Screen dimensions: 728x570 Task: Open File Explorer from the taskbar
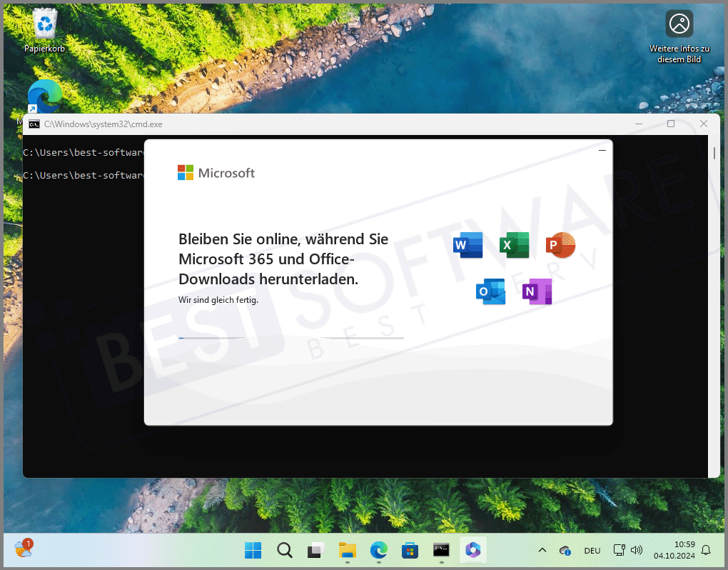click(x=348, y=551)
